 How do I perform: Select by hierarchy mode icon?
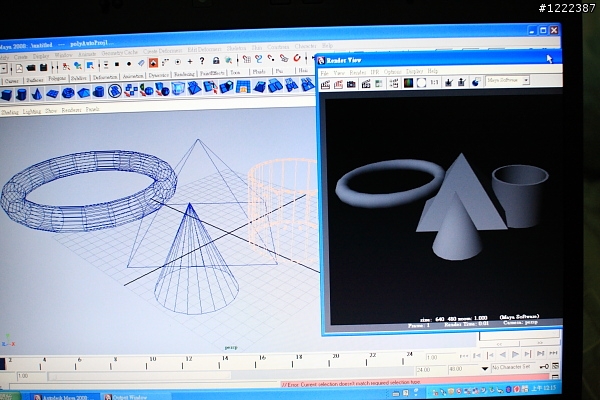tap(66, 67)
